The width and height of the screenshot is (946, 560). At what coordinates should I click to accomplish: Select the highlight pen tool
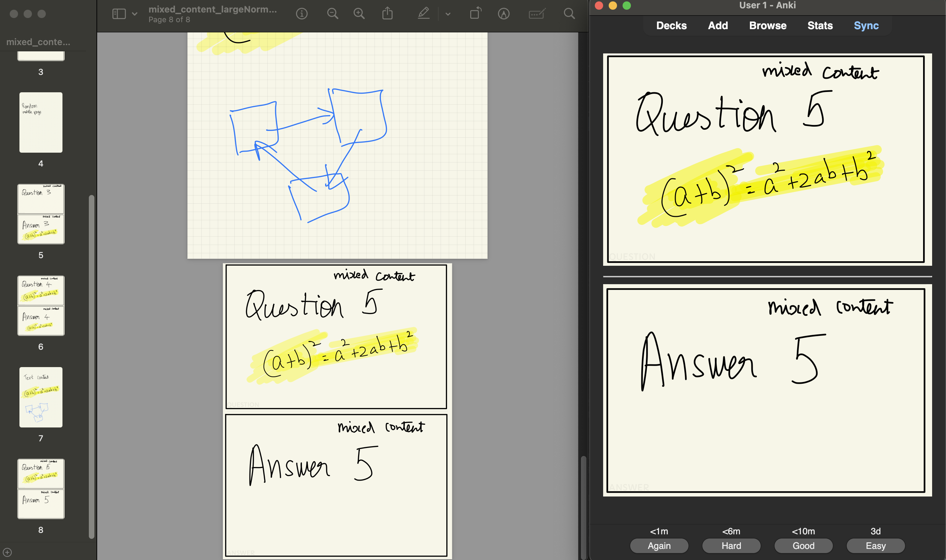coord(424,14)
